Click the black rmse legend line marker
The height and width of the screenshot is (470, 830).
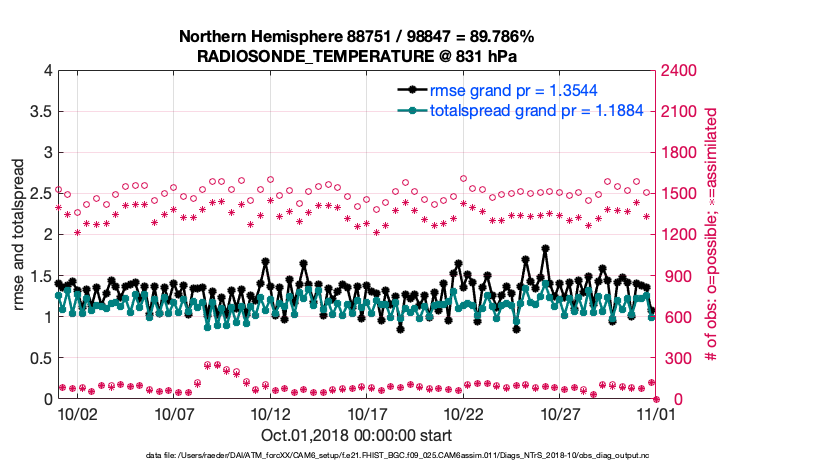pos(409,91)
